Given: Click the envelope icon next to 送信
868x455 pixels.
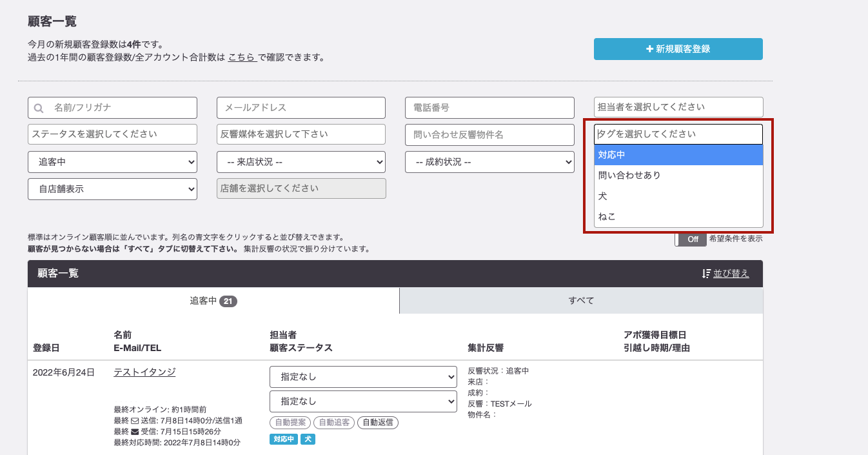Looking at the screenshot, I should (135, 421).
